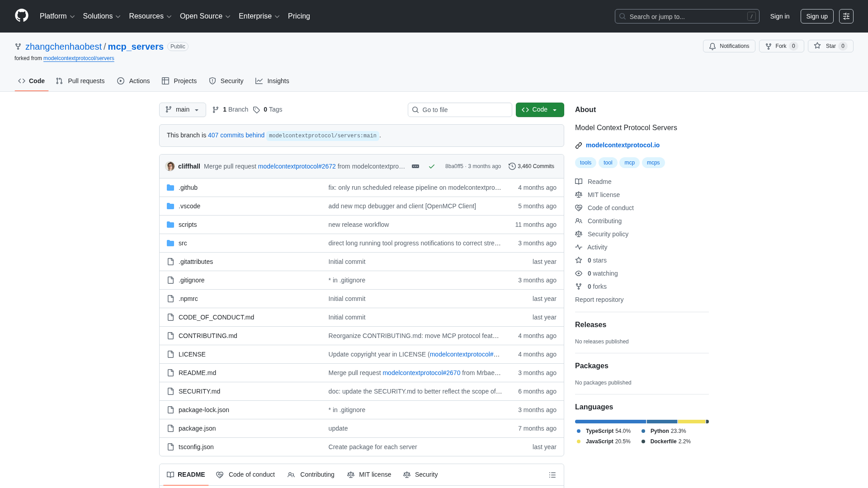Open the main branch dropdown
The width and height of the screenshot is (868, 488).
182,110
